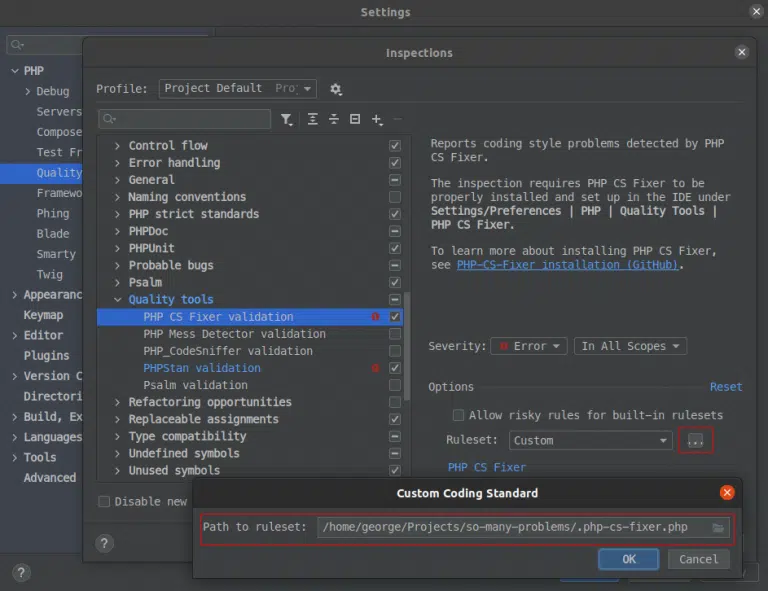Toggle the Control flow checkbox

click(x=395, y=145)
